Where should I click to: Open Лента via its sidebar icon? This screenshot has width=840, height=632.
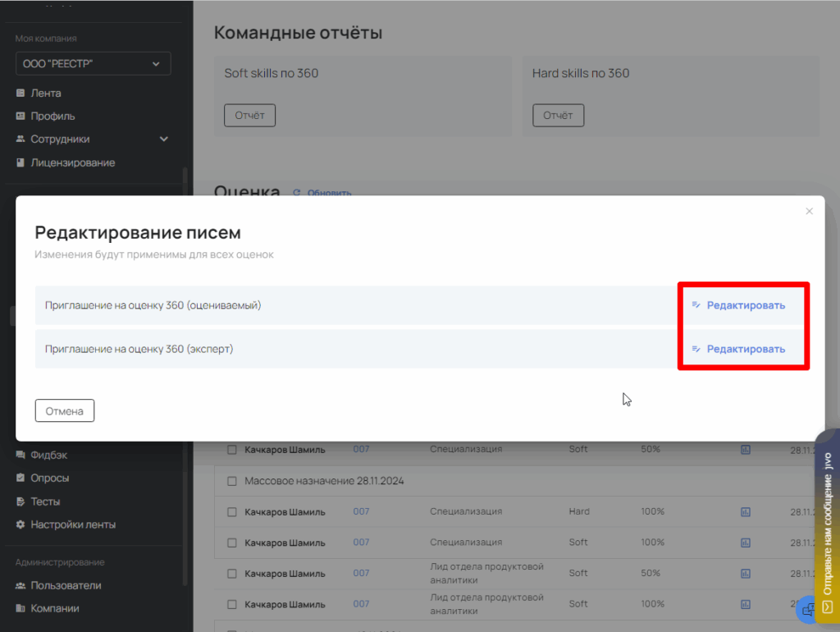21,94
